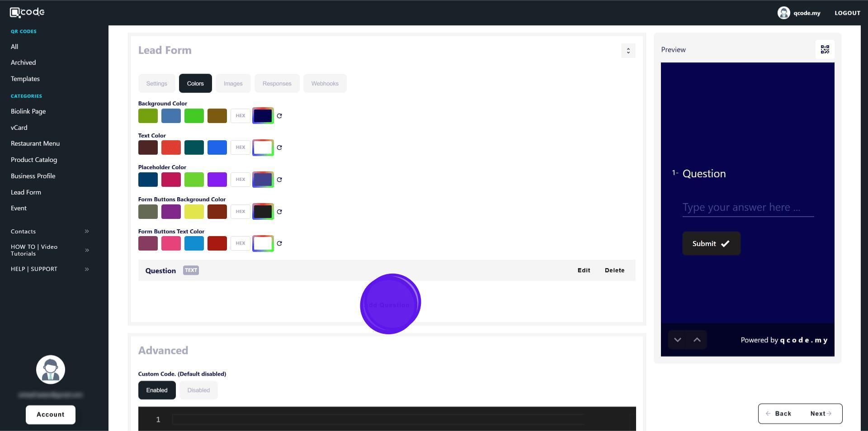
Task: Click the LOGOUT link
Action: (847, 13)
